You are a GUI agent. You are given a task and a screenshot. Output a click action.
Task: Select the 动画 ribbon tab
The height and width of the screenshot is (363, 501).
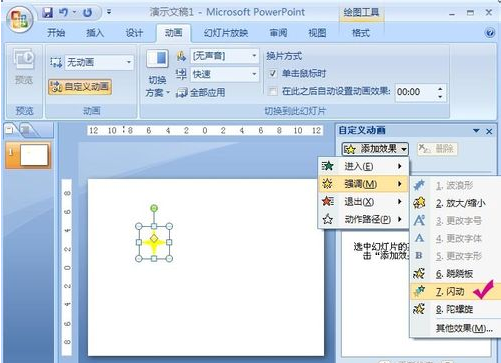coord(173,33)
